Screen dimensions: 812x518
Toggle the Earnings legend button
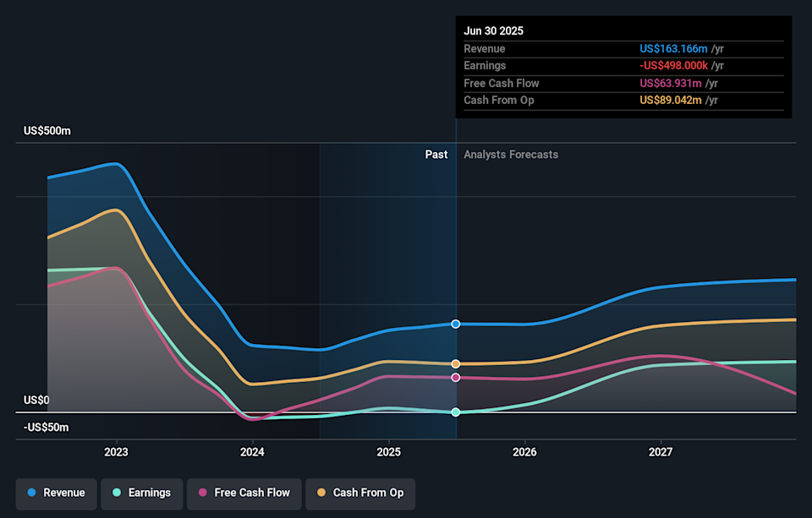(x=142, y=493)
